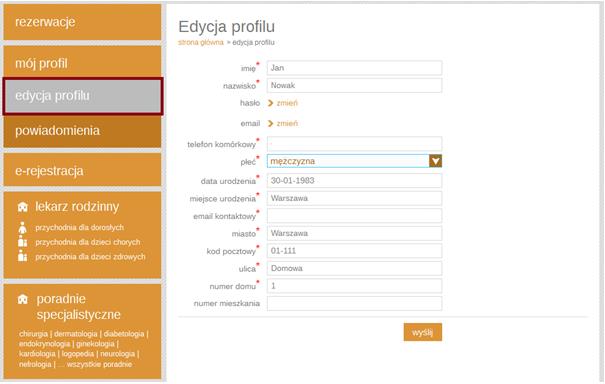Click icon beside przychodnia dla dzieci chorych
The image size is (605, 384).
[x=22, y=242]
